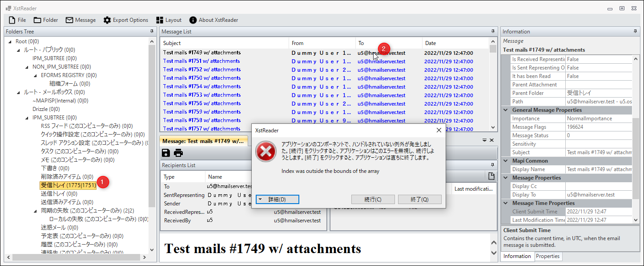
Task: Collapse the Root tree node
Action: click(10, 41)
